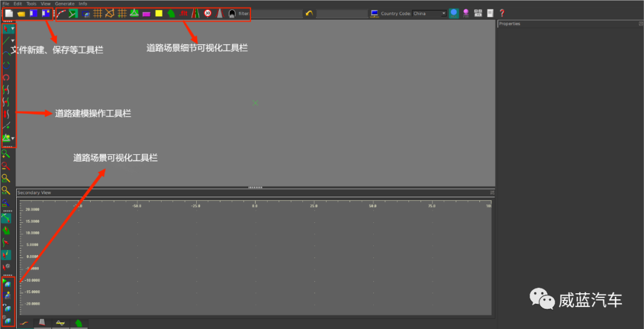644x329 pixels.
Task: Click the gray road with red edges icon
Action: [x=219, y=14]
